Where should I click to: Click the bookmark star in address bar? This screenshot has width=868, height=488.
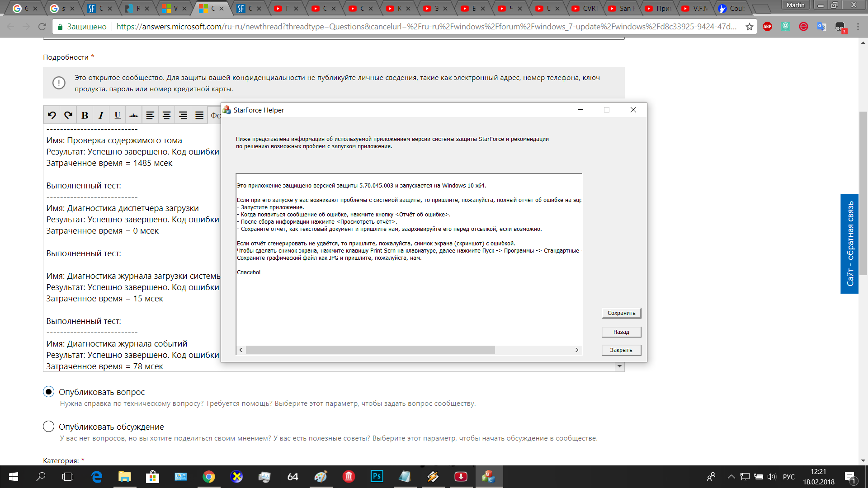[750, 27]
